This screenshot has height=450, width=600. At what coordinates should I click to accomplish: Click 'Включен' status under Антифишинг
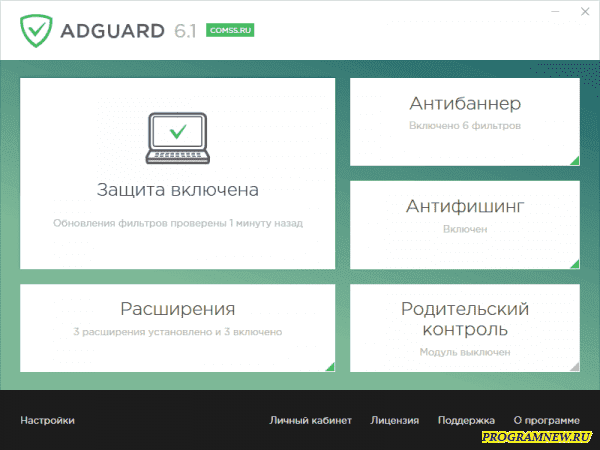(465, 229)
